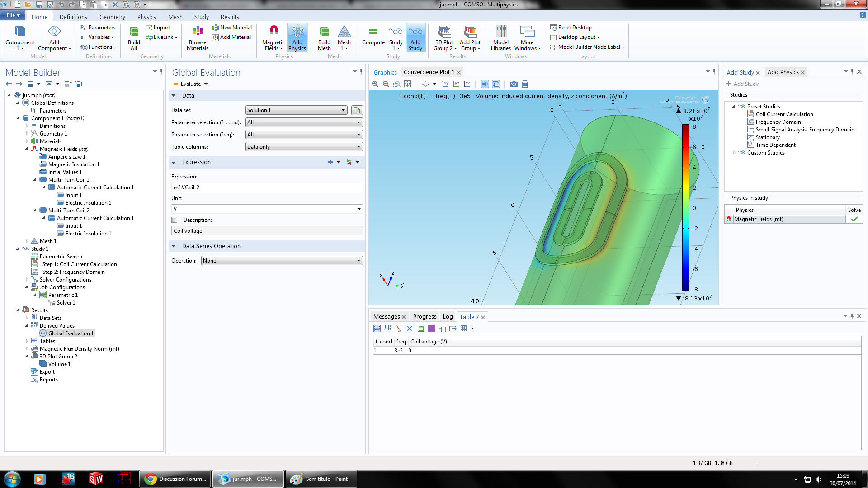Click the Compute study button
The height and width of the screenshot is (488, 868).
373,36
